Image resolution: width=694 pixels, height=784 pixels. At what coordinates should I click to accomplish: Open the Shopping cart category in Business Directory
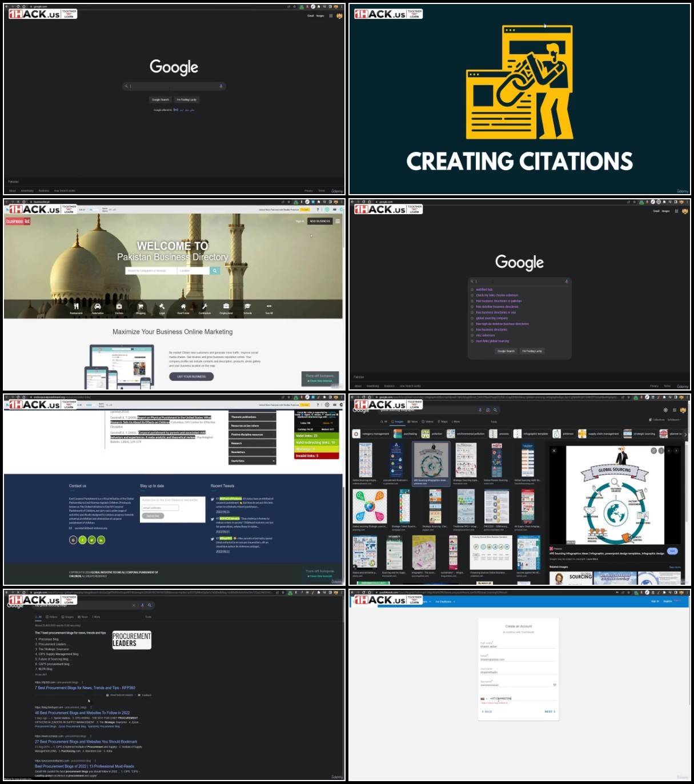pyautogui.click(x=141, y=308)
